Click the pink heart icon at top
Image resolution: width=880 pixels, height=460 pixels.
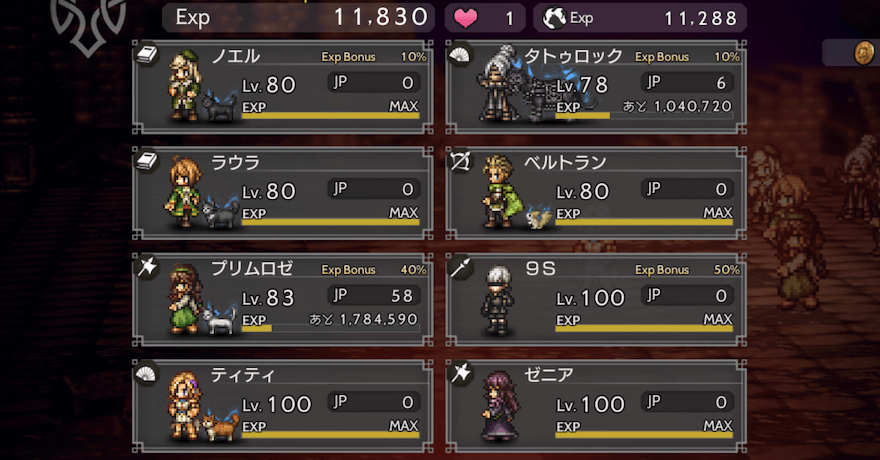click(x=465, y=18)
